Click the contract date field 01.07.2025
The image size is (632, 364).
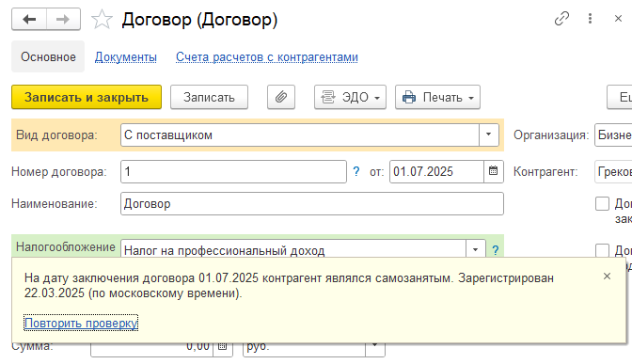coord(436,172)
